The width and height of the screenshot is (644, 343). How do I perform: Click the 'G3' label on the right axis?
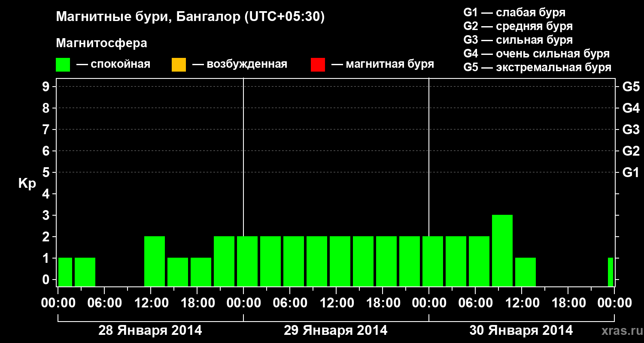631,129
